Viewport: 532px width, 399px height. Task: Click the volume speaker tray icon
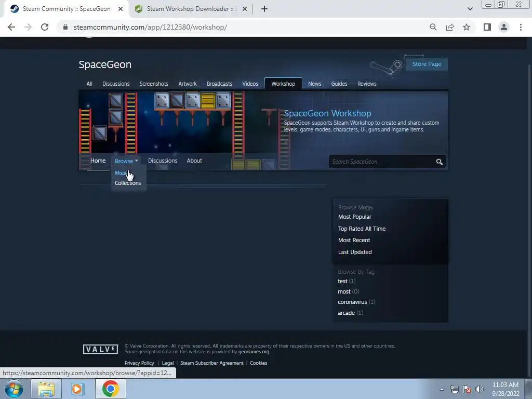[x=480, y=389]
